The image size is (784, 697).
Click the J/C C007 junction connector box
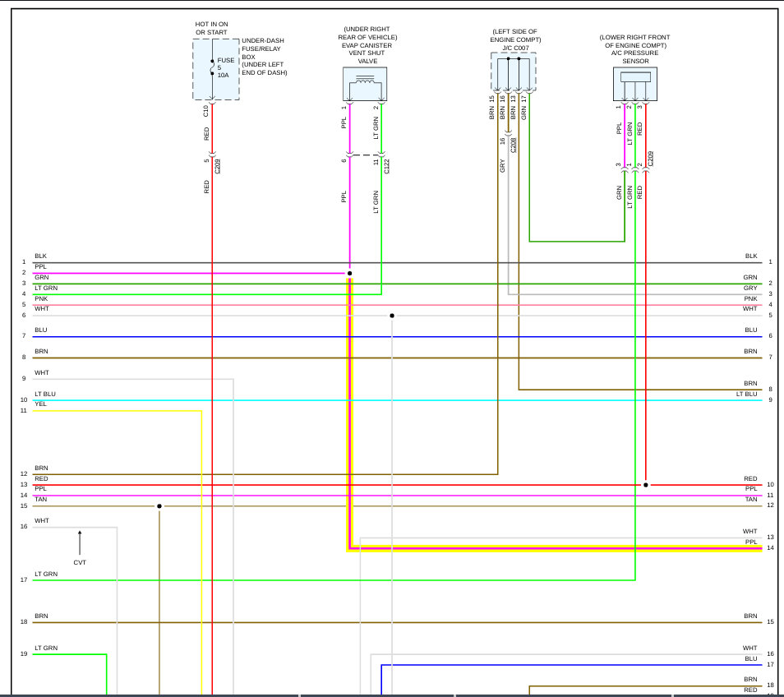point(514,72)
